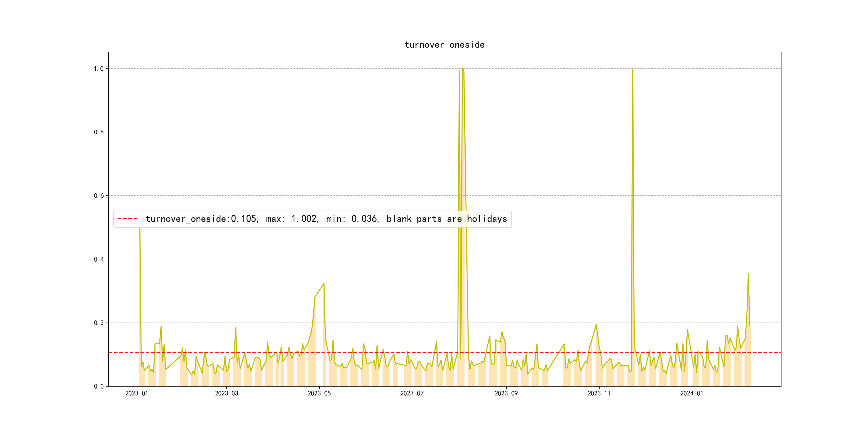Click the x-axis label 2023-07
Viewport: 868px width, 434px height.
point(412,394)
